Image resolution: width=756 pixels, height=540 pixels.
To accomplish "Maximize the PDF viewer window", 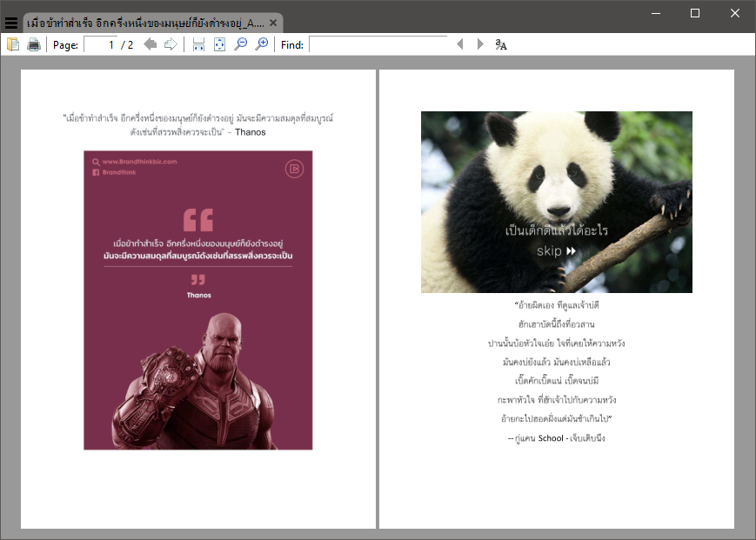I will pos(695,14).
